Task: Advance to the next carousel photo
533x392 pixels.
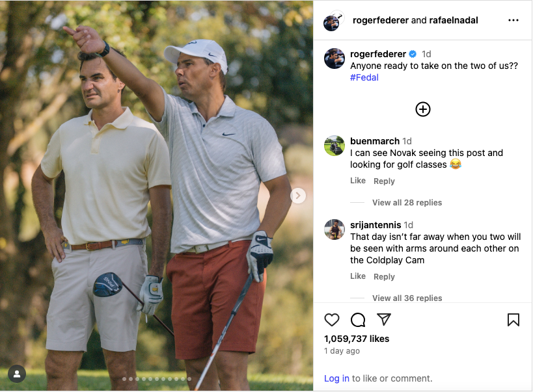Action: coord(298,196)
